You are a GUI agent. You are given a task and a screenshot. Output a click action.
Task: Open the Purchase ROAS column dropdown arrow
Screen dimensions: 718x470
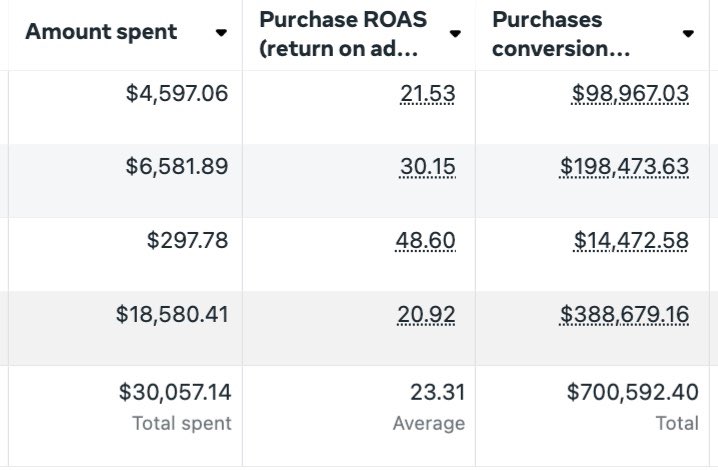[455, 34]
